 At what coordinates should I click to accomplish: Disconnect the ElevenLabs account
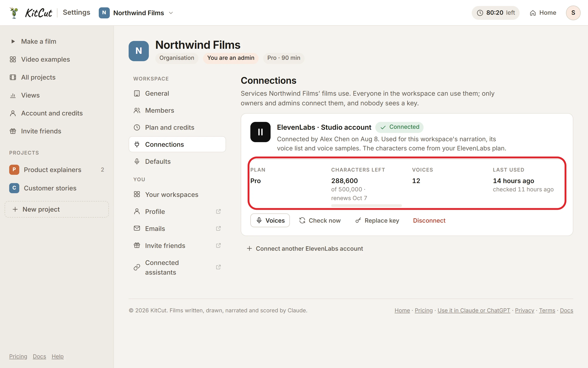click(429, 221)
